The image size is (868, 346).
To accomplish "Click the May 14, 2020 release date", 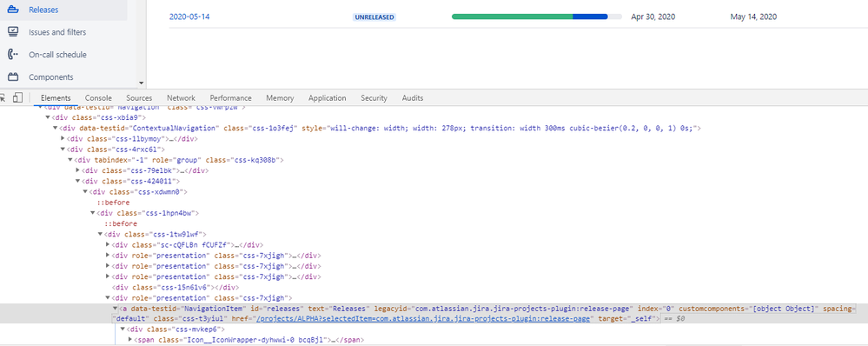I will coord(753,17).
